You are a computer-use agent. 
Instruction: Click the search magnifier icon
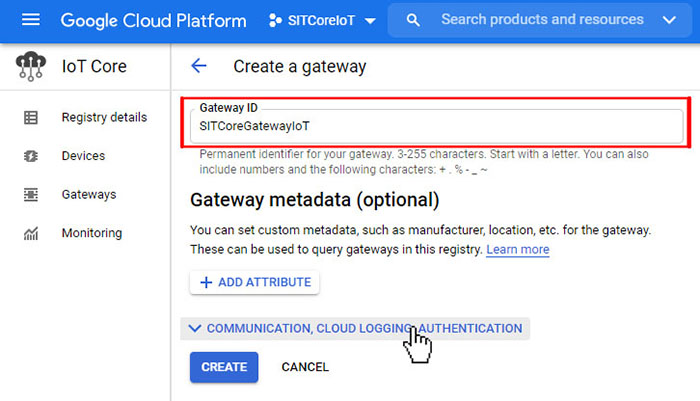coord(413,20)
